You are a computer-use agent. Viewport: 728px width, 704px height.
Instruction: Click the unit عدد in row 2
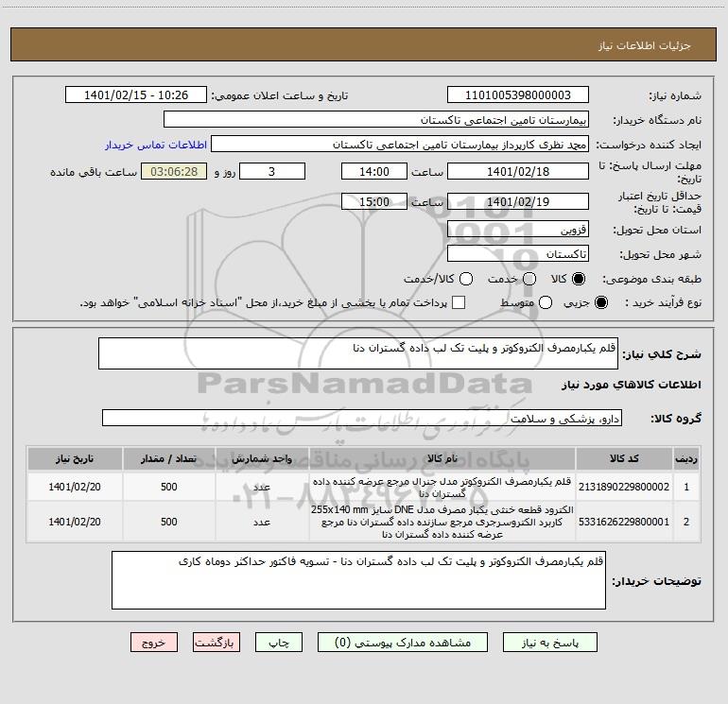pos(262,522)
